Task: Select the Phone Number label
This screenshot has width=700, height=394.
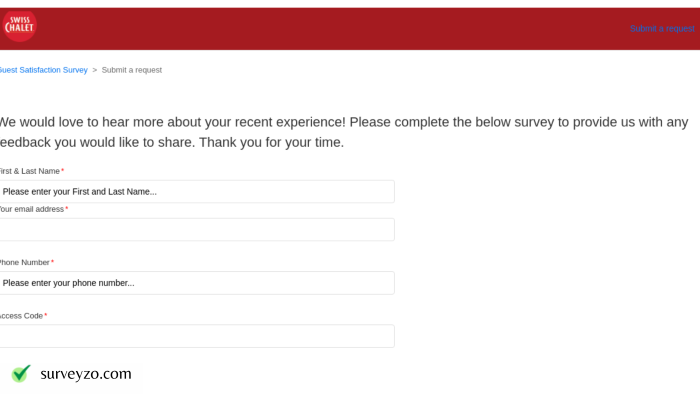Action: [x=25, y=262]
